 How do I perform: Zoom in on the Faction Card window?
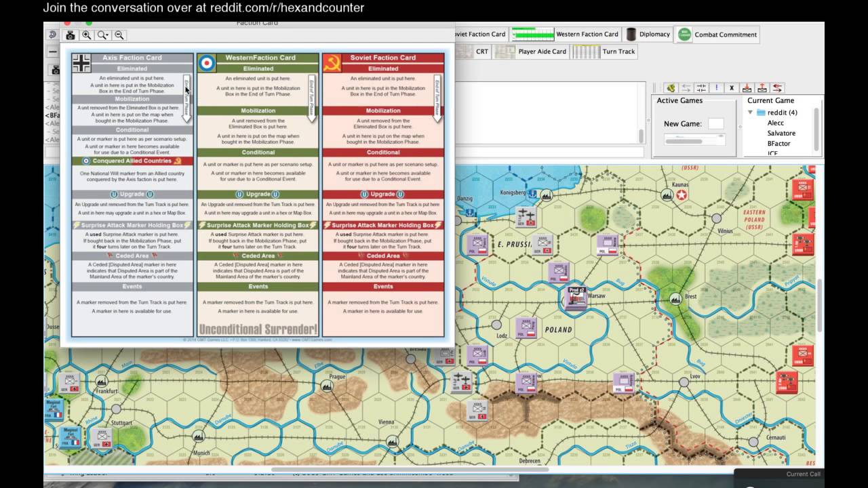point(87,35)
